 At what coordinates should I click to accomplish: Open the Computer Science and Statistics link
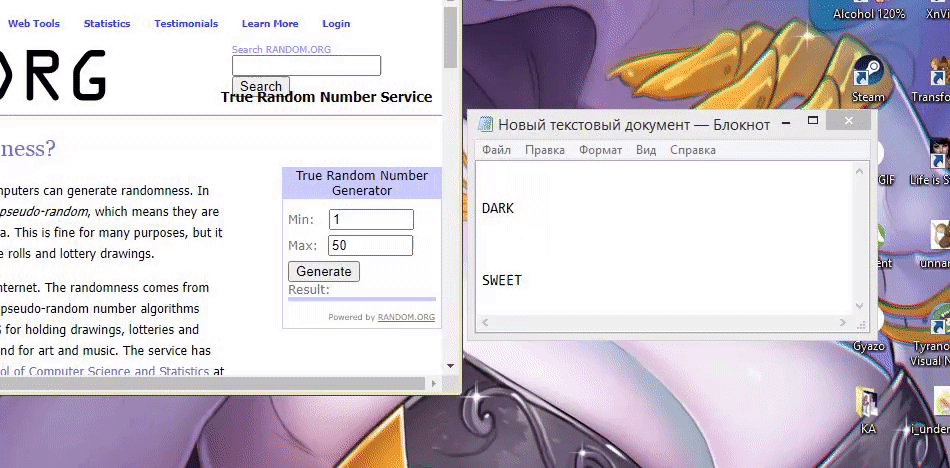pos(105,371)
